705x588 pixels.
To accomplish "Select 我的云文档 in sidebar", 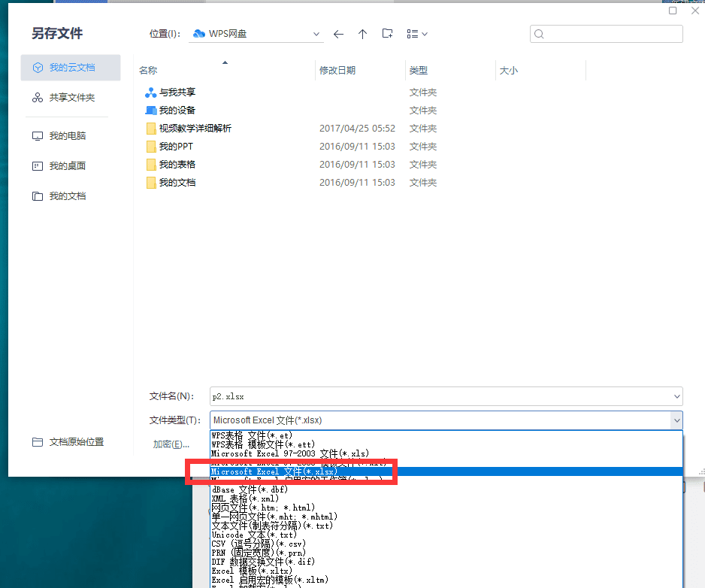I will (71, 68).
